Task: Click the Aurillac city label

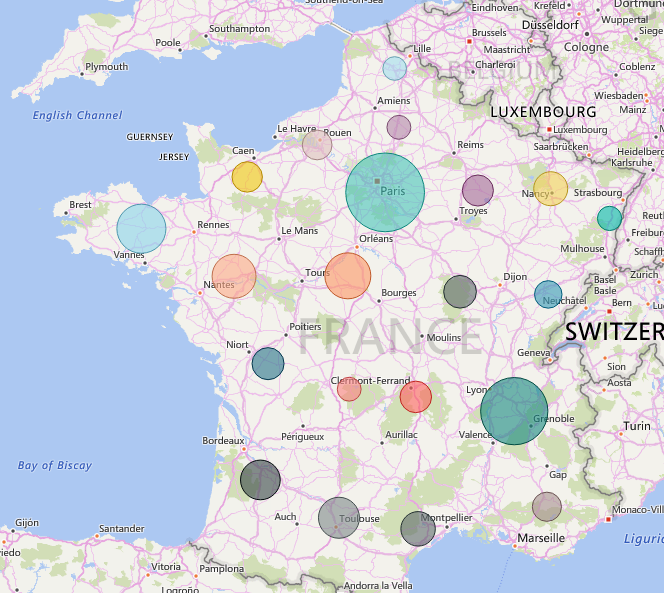Action: click(401, 435)
